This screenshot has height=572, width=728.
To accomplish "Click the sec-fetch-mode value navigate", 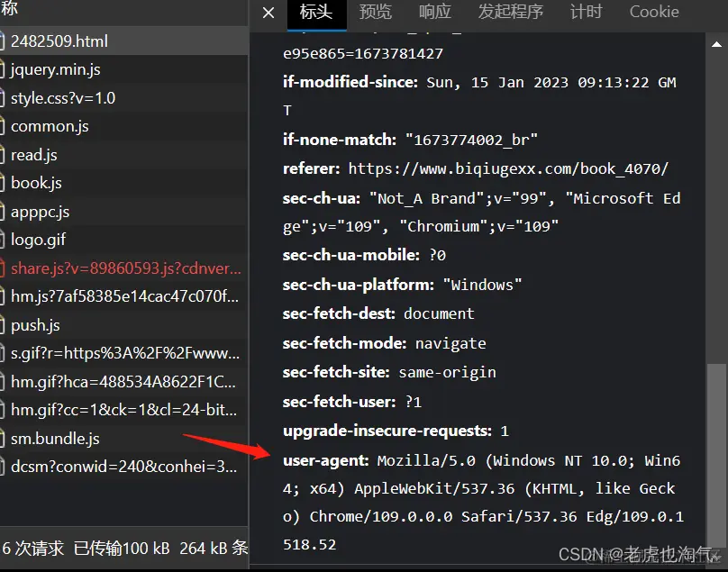I will tap(450, 343).
